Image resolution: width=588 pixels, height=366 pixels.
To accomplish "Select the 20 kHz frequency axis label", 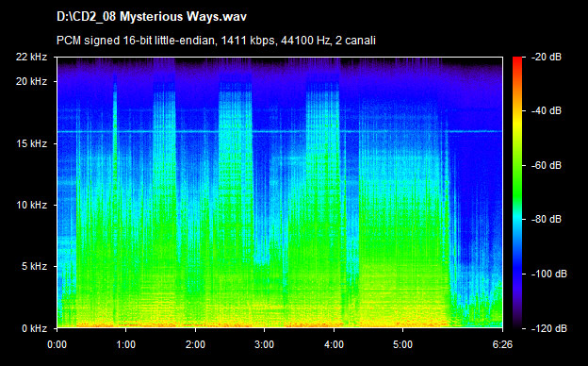I will [31, 81].
